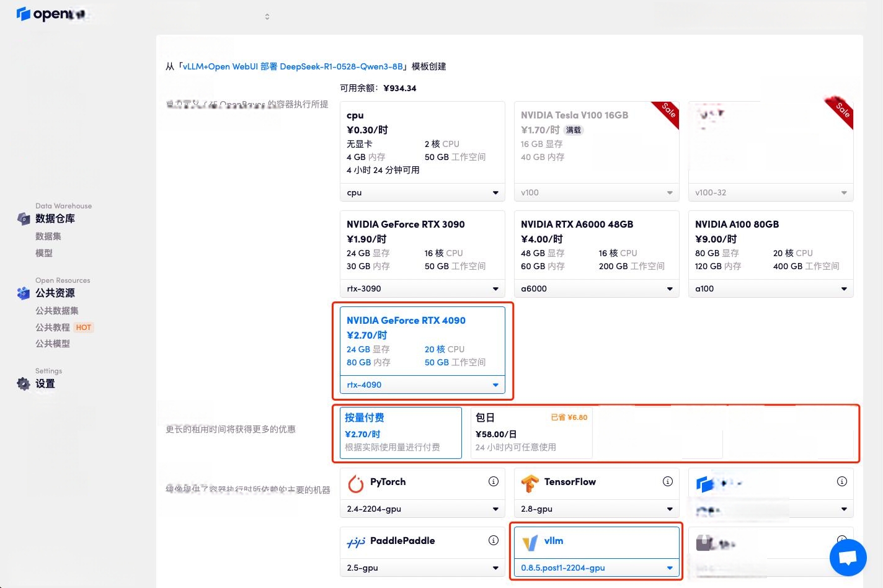Click the Open Resources sidebar icon

tap(24, 293)
